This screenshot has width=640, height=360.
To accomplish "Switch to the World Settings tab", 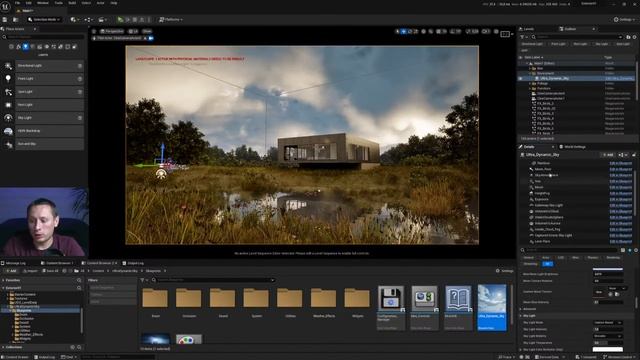I will (x=573, y=147).
